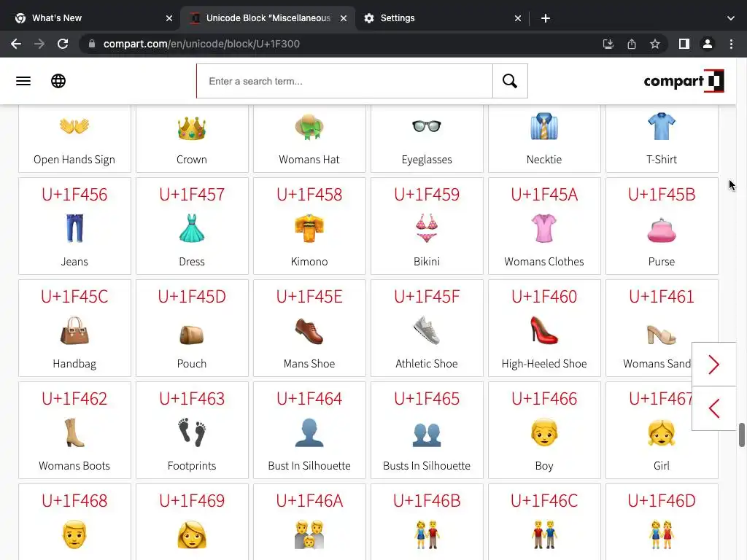Open the Footprints emoji card
The height and width of the screenshot is (560, 747).
coord(192,430)
